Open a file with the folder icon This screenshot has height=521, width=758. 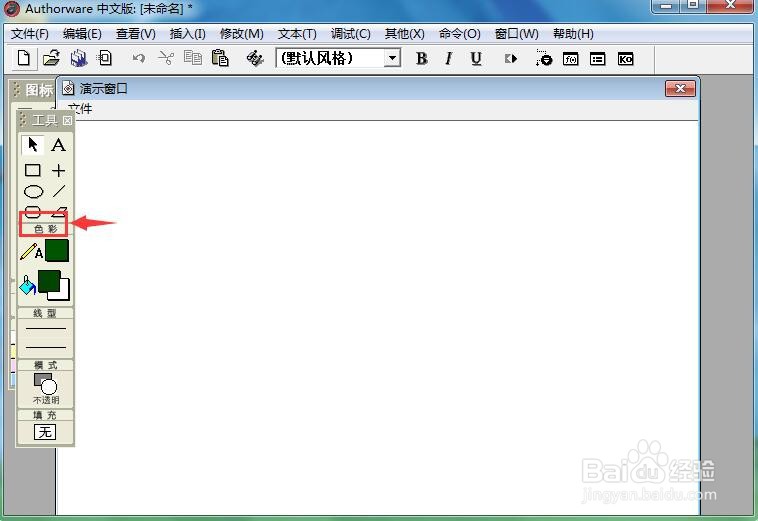click(51, 58)
